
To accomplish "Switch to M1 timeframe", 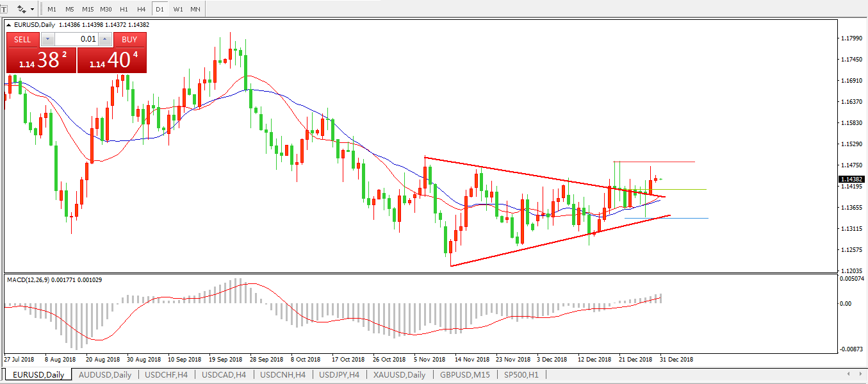I will [52, 9].
